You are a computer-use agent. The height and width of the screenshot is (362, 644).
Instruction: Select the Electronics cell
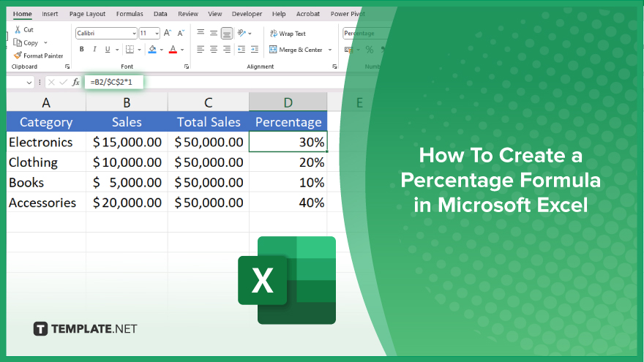(x=46, y=142)
